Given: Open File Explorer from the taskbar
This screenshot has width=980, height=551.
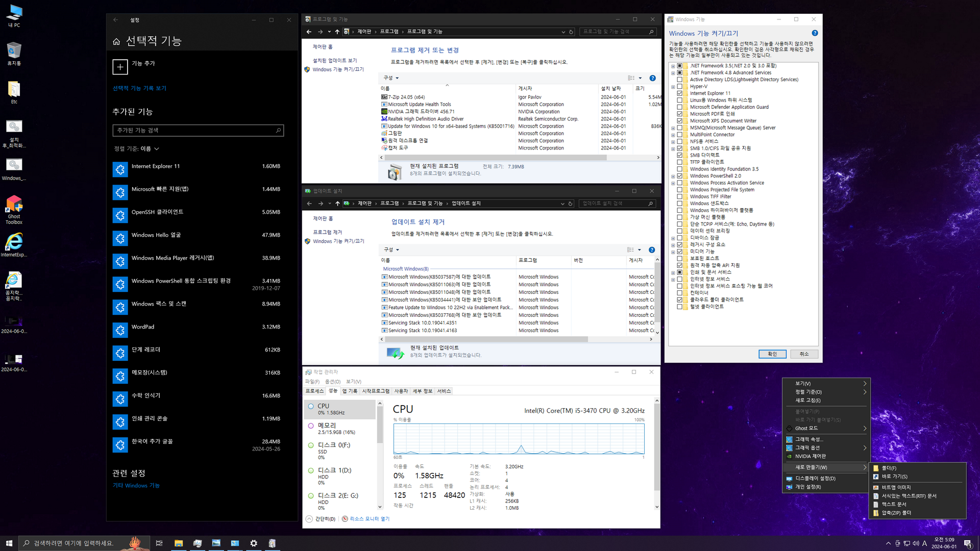Looking at the screenshot, I should coord(179,543).
